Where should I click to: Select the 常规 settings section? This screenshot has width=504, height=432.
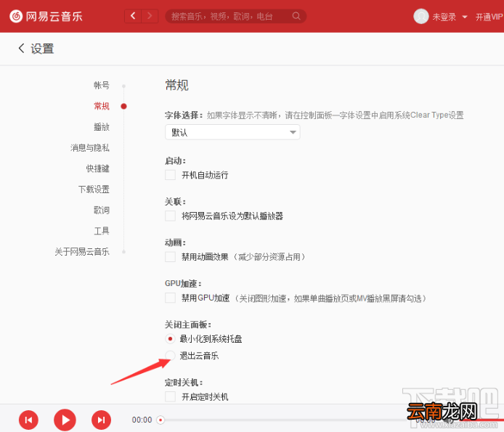point(102,106)
